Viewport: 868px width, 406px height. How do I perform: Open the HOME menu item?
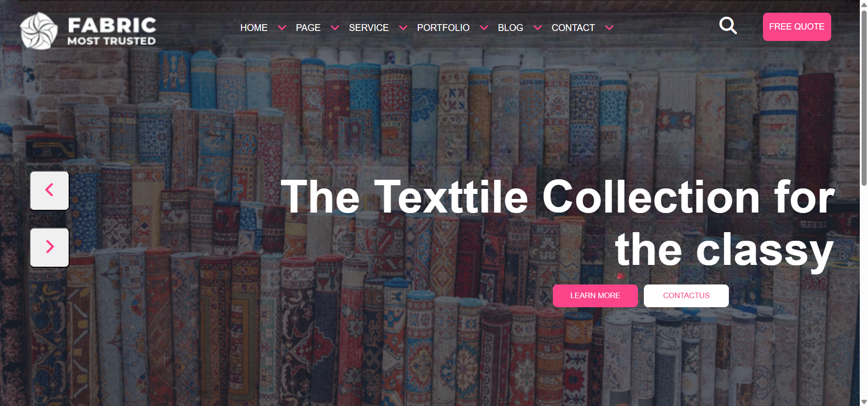[254, 28]
